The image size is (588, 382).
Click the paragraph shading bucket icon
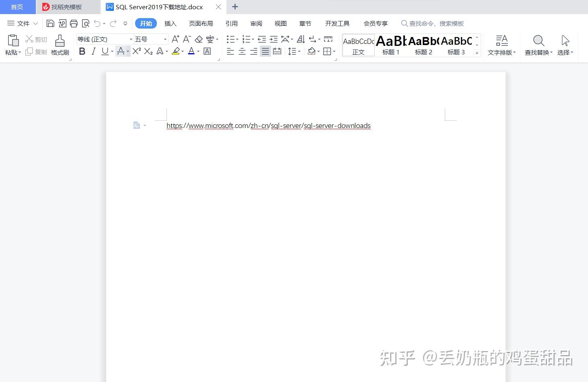coord(311,51)
